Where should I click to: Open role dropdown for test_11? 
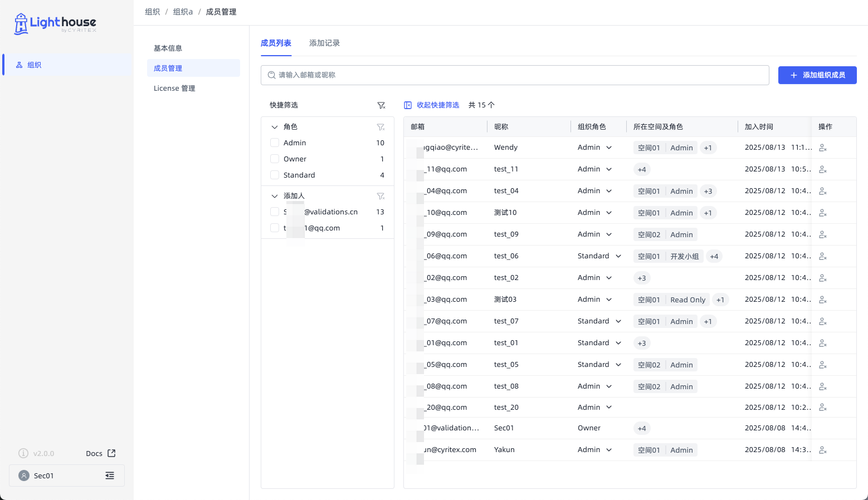595,169
